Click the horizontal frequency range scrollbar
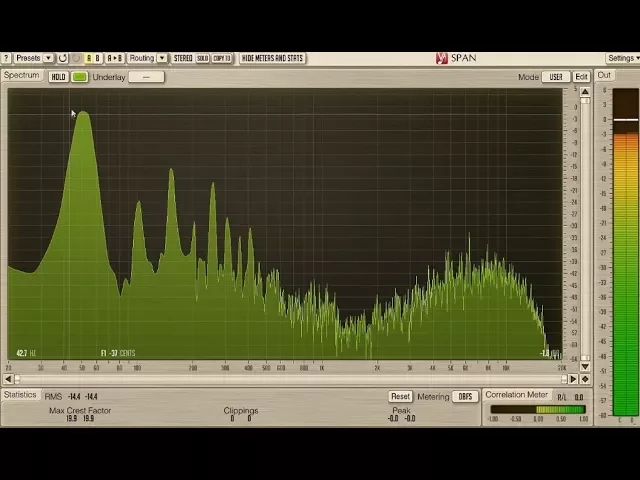 [291, 379]
